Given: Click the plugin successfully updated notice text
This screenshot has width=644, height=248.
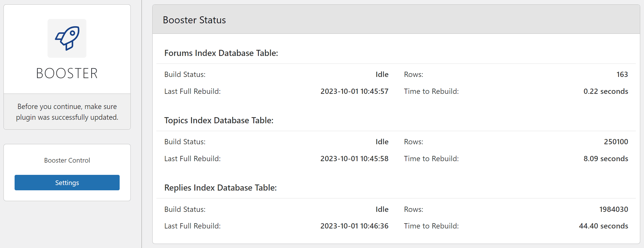Looking at the screenshot, I should (x=67, y=112).
